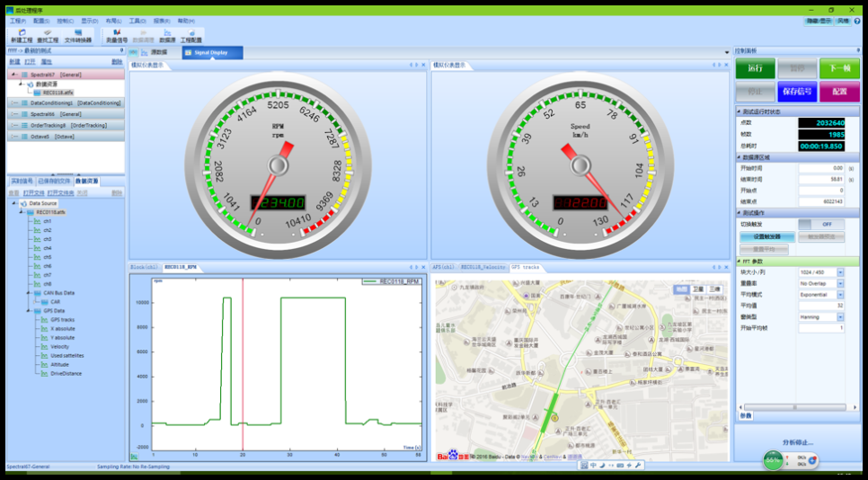Collapse the CAN Bus Data tree node
Image resolution: width=868 pixels, height=480 pixels.
(x=29, y=293)
